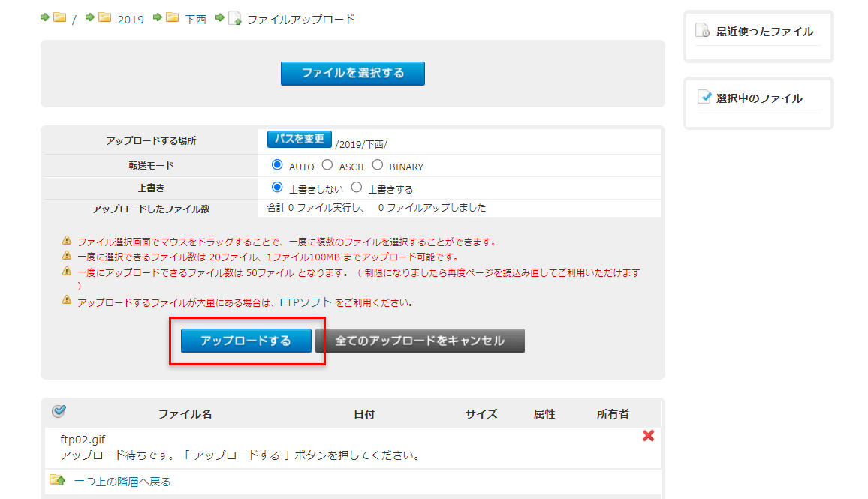Click the 2019 folder icon in breadcrumb
Viewport: 868px width, 499px height.
[105, 18]
